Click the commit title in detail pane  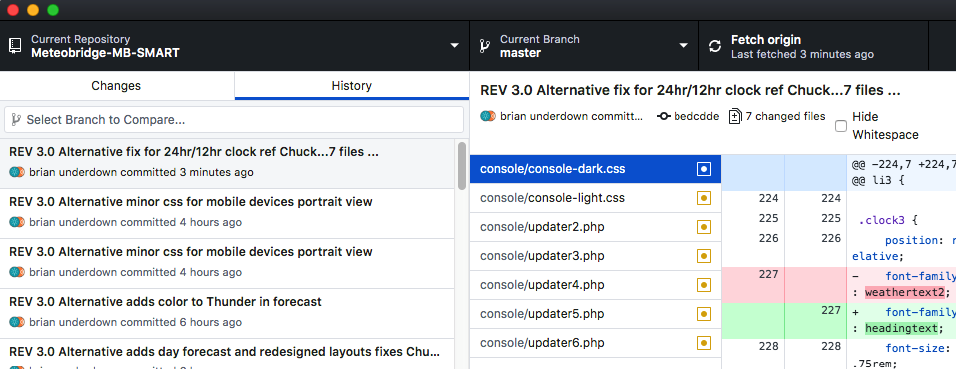tap(690, 91)
